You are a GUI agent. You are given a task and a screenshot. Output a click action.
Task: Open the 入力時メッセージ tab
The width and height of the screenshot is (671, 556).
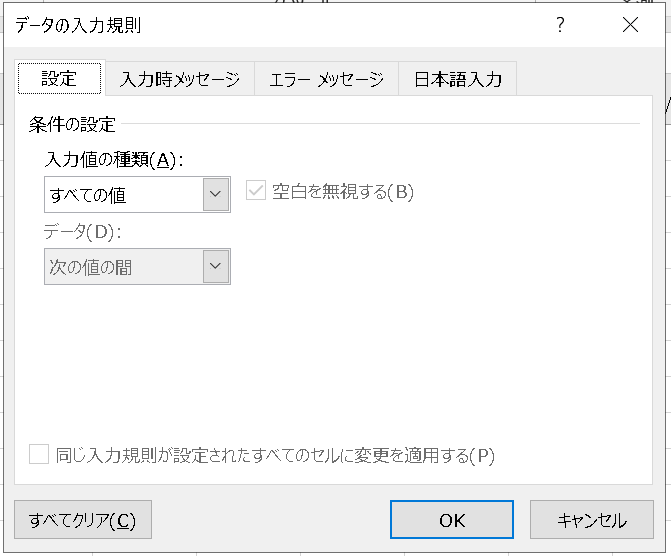click(180, 79)
